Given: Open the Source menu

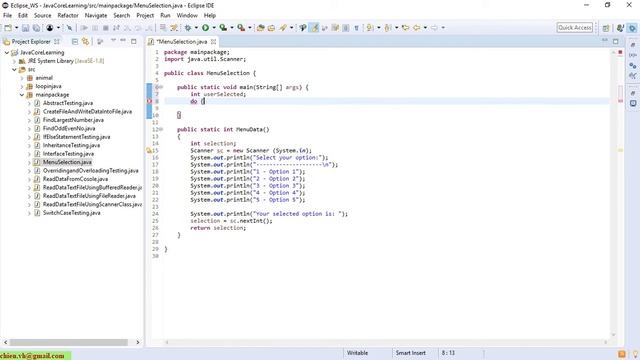Looking at the screenshot, I should tap(42, 16).
